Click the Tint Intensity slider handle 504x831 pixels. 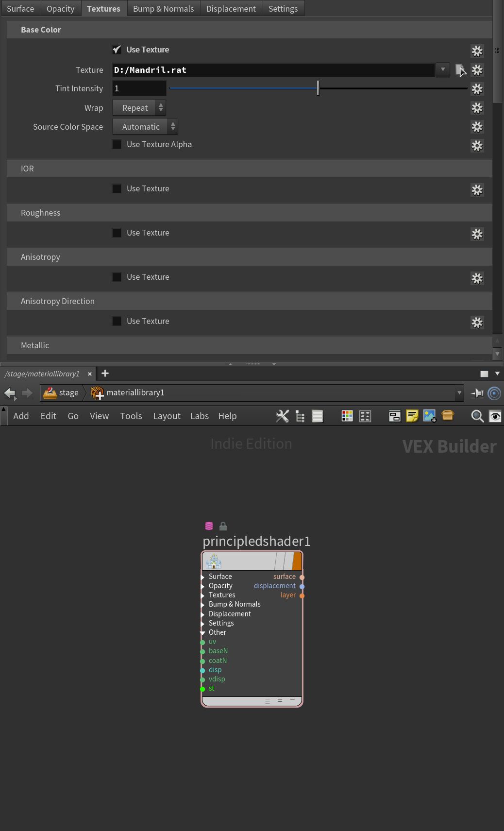tap(318, 88)
